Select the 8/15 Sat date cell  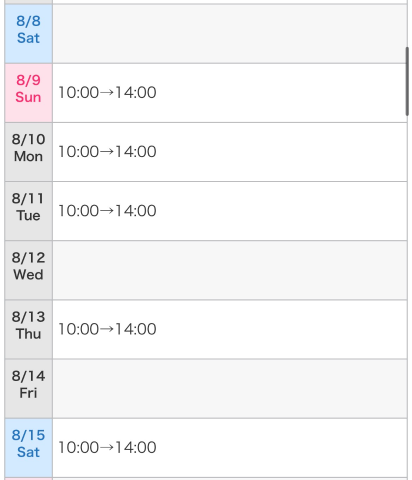click(x=29, y=448)
